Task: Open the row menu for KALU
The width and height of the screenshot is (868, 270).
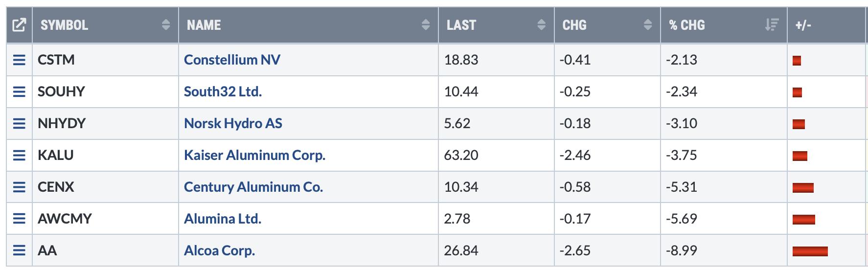Action: coord(19,156)
